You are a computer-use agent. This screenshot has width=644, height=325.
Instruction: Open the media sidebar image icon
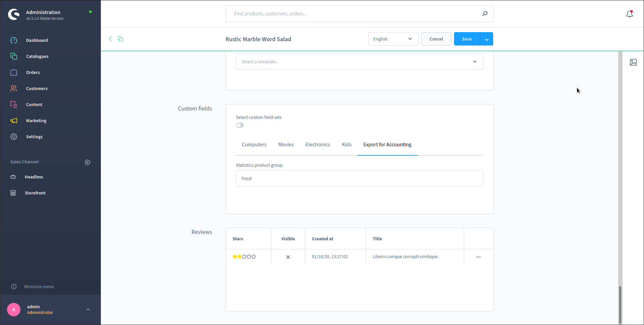point(633,62)
